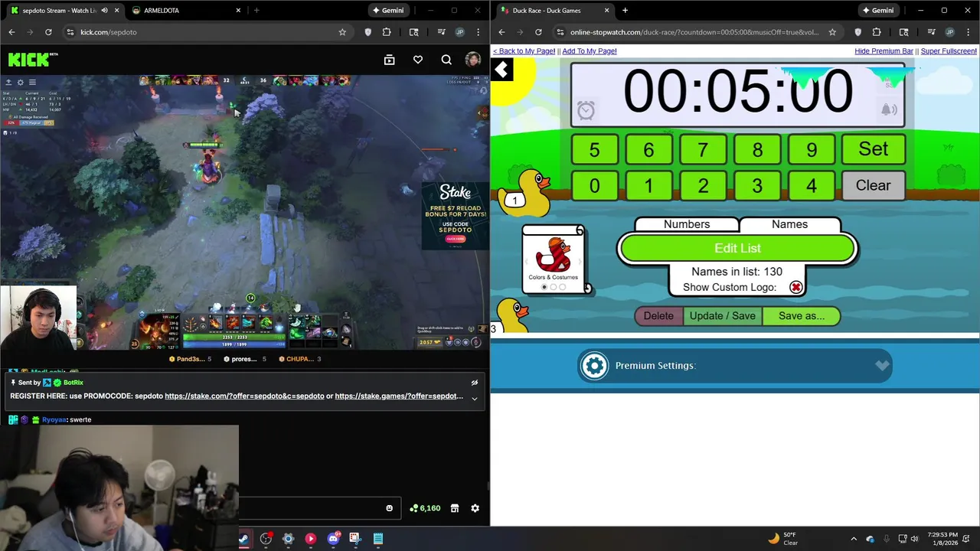The height and width of the screenshot is (551, 980).
Task: Click Hide Premium Bar link
Action: pyautogui.click(x=884, y=51)
